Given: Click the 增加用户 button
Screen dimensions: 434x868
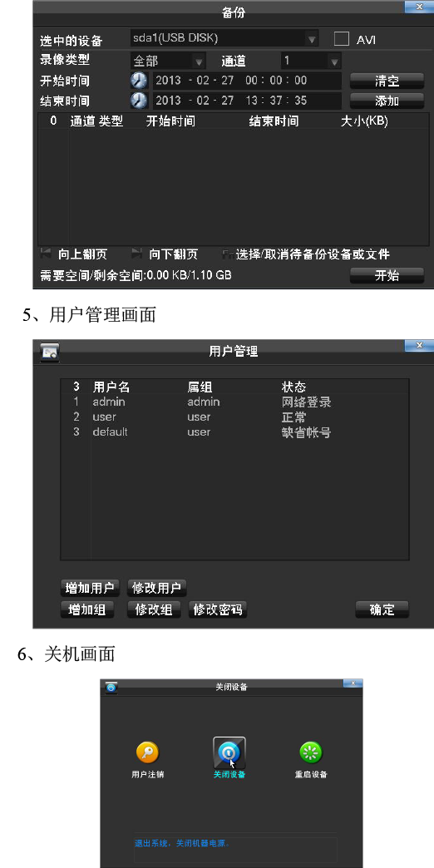Looking at the screenshot, I should pos(90,588).
